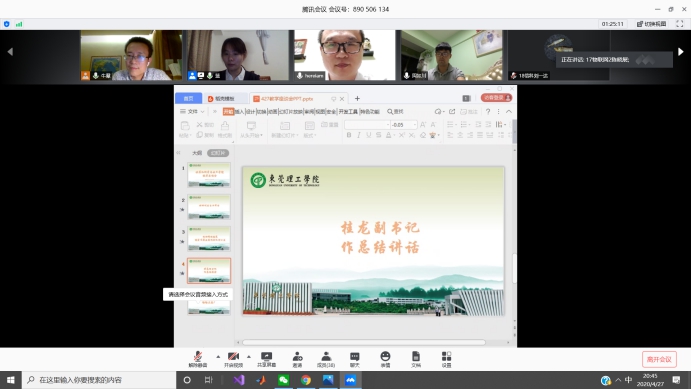Open the Share Screen option
692x389 pixels.
267,359
